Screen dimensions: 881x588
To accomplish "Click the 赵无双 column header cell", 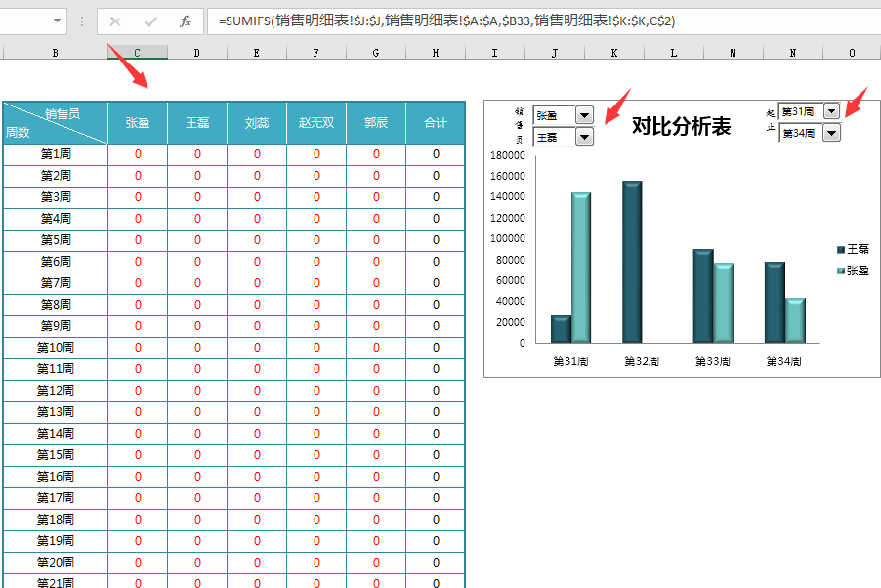I will point(316,122).
